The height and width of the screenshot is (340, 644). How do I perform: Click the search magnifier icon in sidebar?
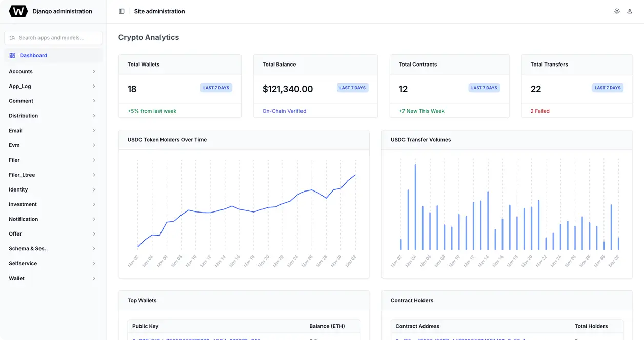(12, 38)
